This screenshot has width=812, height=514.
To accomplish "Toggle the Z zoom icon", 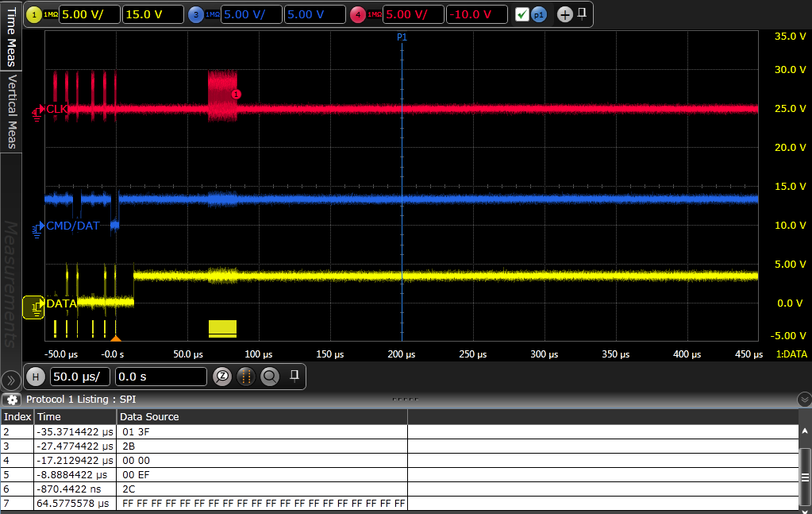I will (x=223, y=377).
